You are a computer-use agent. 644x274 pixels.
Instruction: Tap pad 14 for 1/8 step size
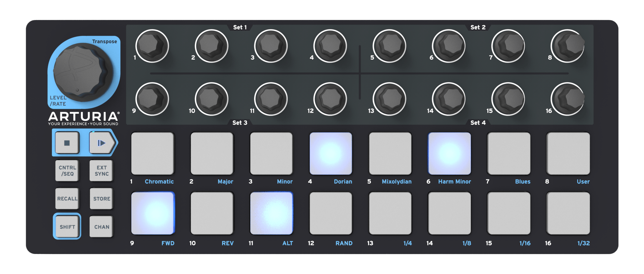(x=449, y=213)
